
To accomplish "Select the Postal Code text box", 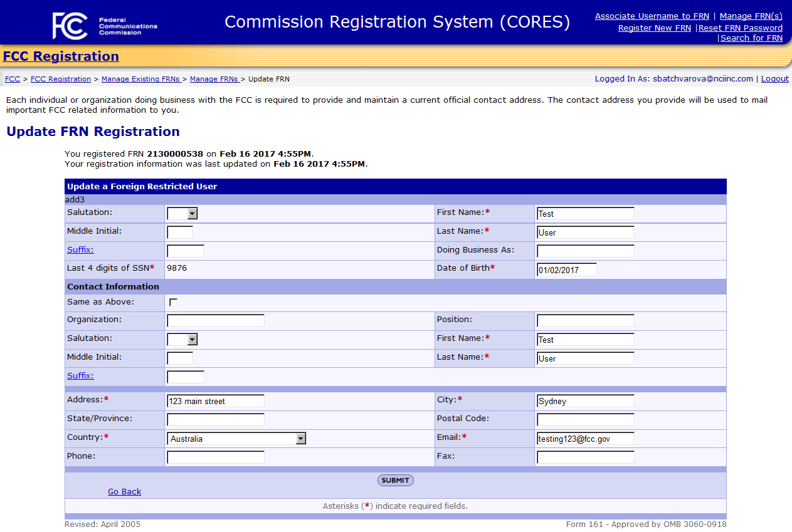I will pyautogui.click(x=585, y=420).
